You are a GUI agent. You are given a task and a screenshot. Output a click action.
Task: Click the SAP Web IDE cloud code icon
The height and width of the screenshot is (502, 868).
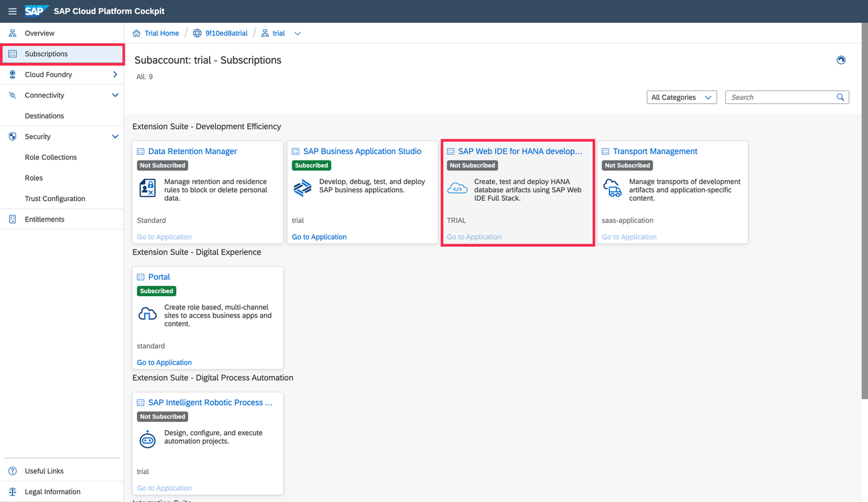tap(457, 188)
